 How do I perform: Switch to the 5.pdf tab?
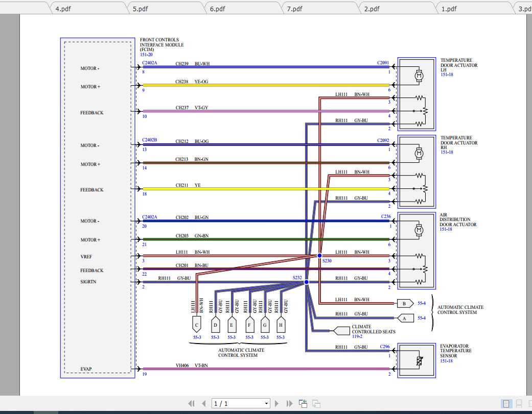click(141, 9)
